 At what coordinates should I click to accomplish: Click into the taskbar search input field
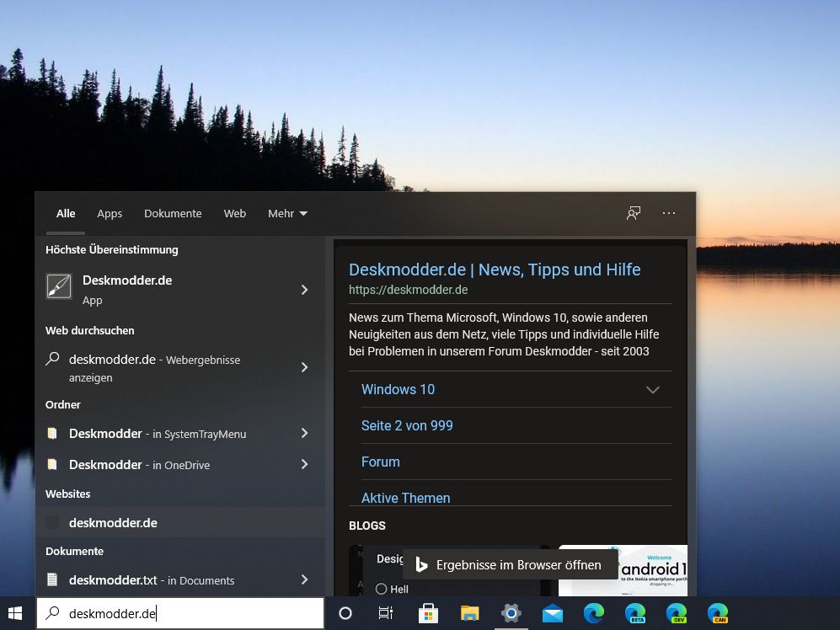pyautogui.click(x=180, y=613)
